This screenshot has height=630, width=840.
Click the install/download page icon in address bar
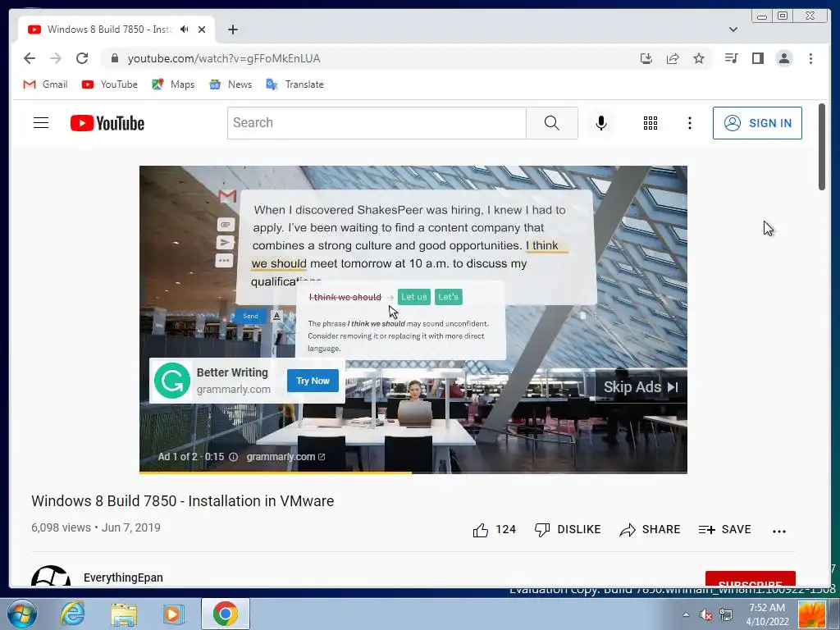coord(646,58)
